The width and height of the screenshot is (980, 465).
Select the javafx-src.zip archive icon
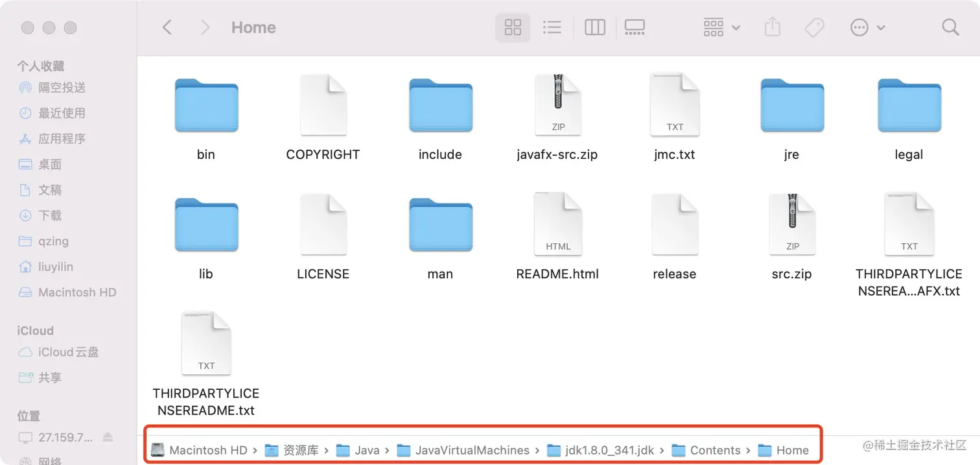(x=558, y=105)
